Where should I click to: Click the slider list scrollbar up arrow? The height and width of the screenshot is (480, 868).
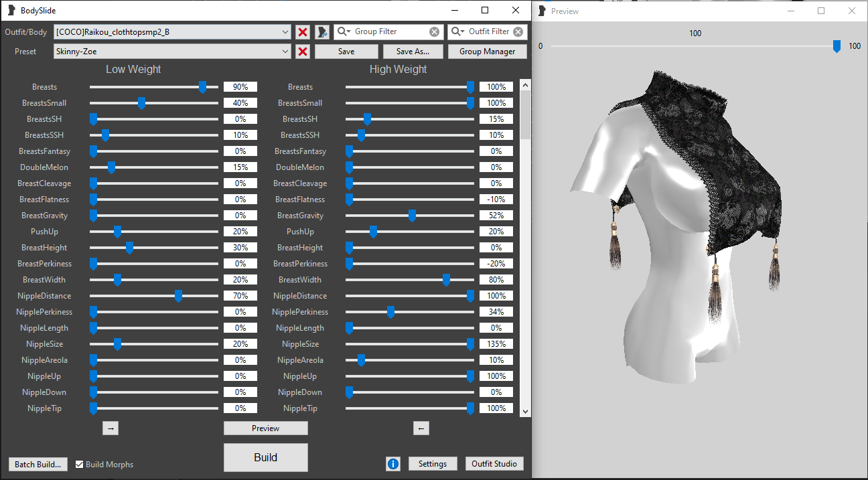click(x=525, y=85)
